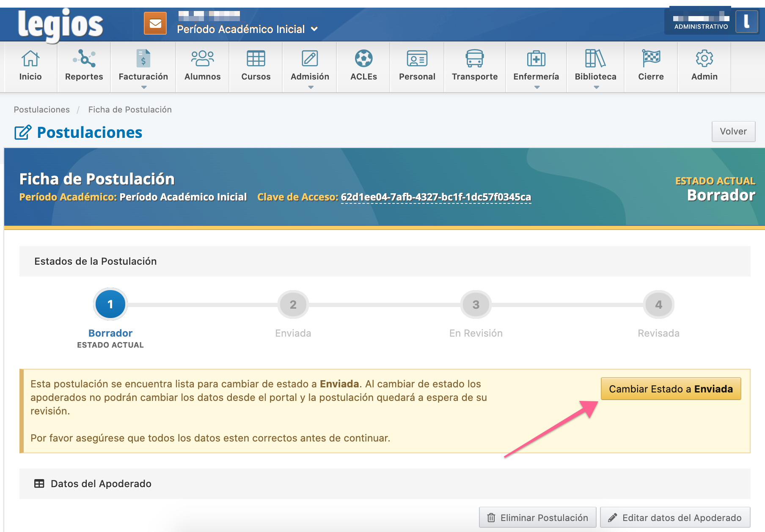Expand Período Académico Inicial dropdown
The image size is (765, 532).
pyautogui.click(x=247, y=29)
